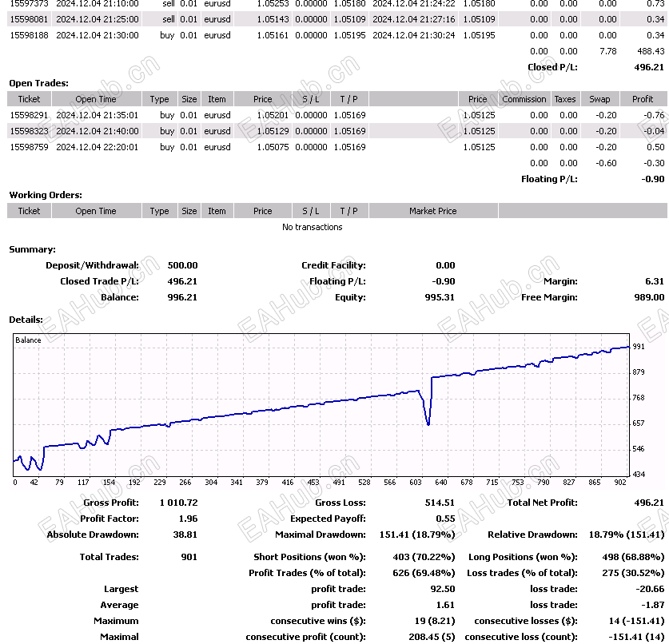Screen dimensions: 669x644
Task: Click open trade ticket 15598759
Action: [29, 147]
